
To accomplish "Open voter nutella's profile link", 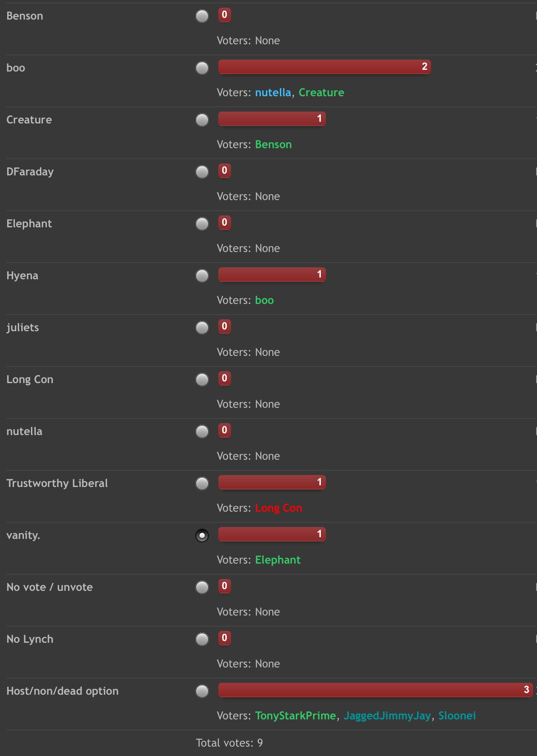I will (x=273, y=93).
